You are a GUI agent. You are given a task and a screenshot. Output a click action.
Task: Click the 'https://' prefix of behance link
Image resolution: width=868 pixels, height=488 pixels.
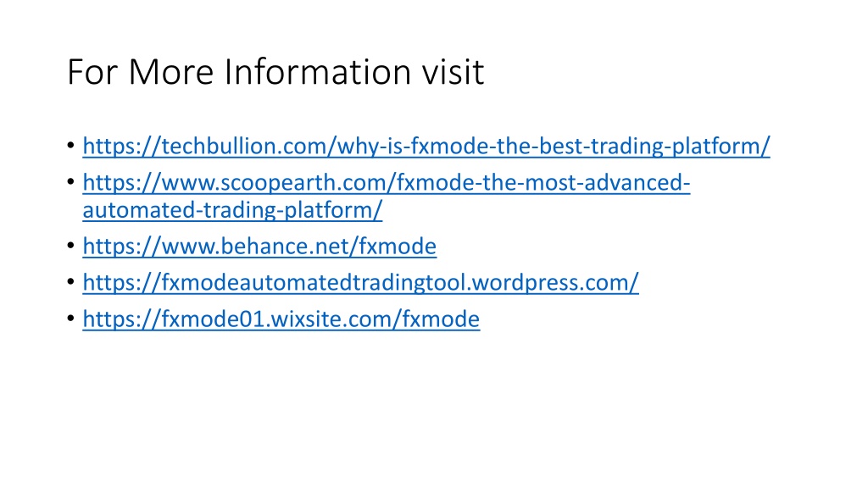(122, 247)
